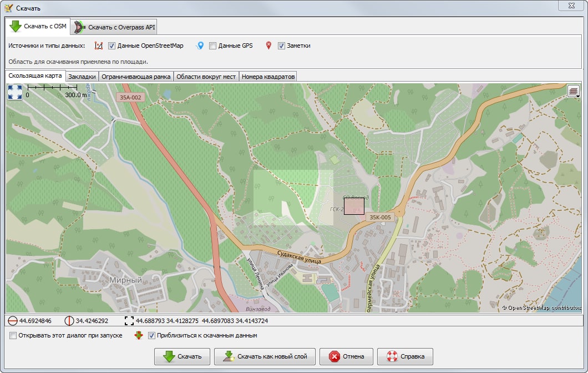The height and width of the screenshot is (373, 588).
Task: Open Справка help button
Action: tap(405, 356)
